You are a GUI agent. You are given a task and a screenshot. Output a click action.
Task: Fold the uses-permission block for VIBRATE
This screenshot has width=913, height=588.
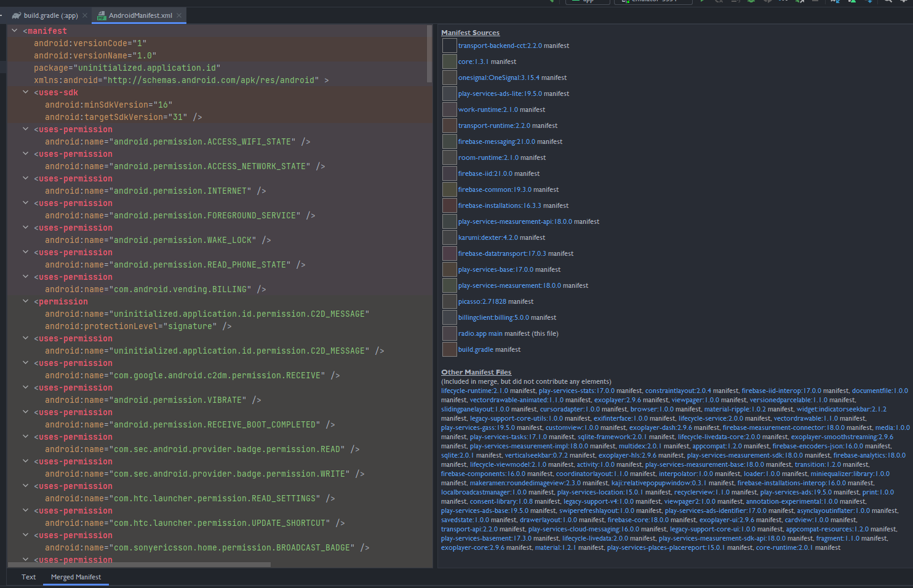point(25,387)
